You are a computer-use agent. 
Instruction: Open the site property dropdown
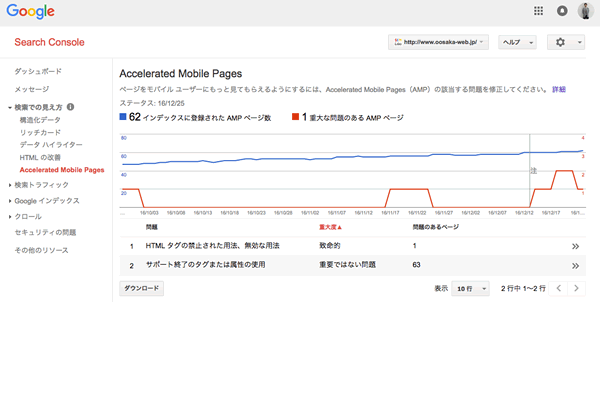coord(438,42)
